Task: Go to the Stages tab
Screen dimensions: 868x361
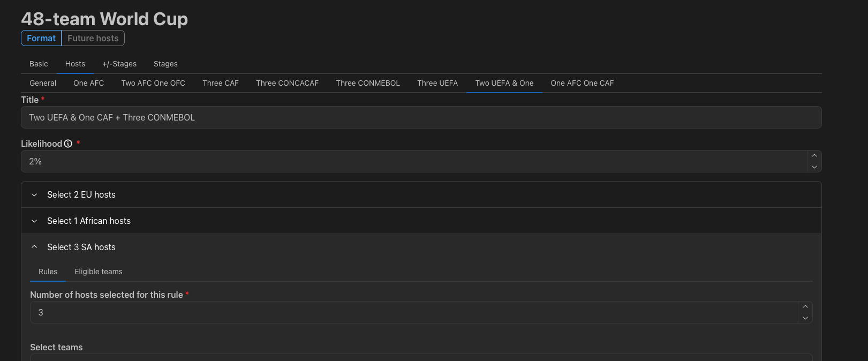Action: 165,64
